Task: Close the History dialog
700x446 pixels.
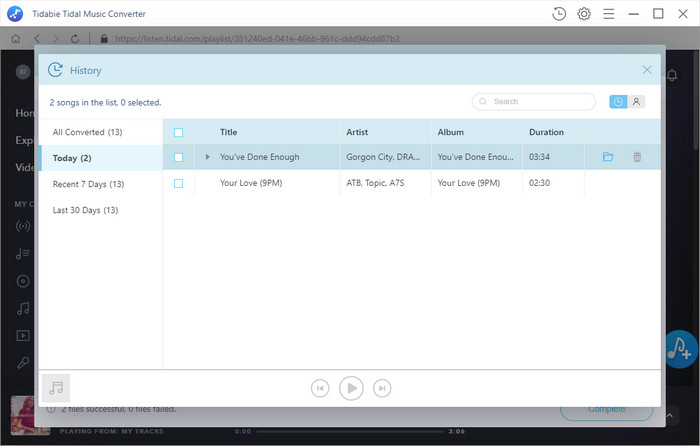Action: coord(647,70)
